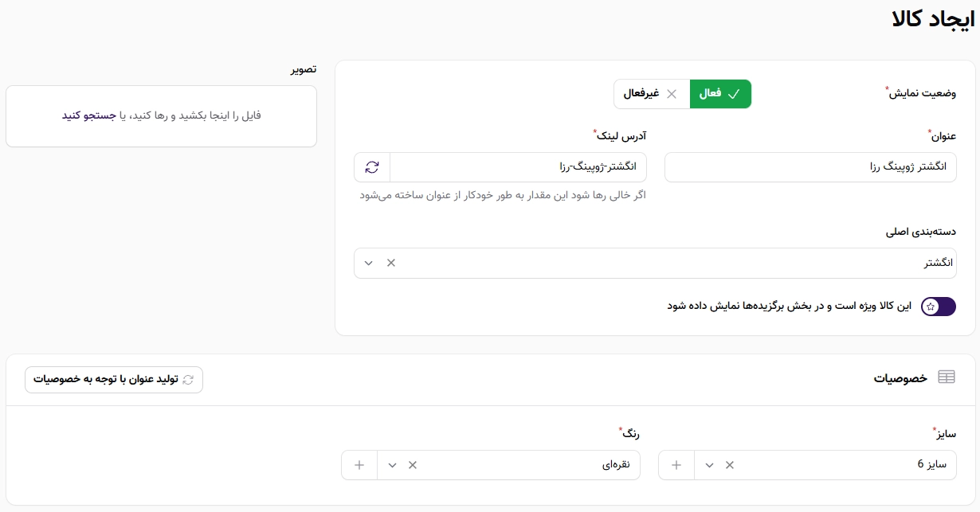Click the image file drop area
Image resolution: width=980 pixels, height=512 pixels.
161,116
